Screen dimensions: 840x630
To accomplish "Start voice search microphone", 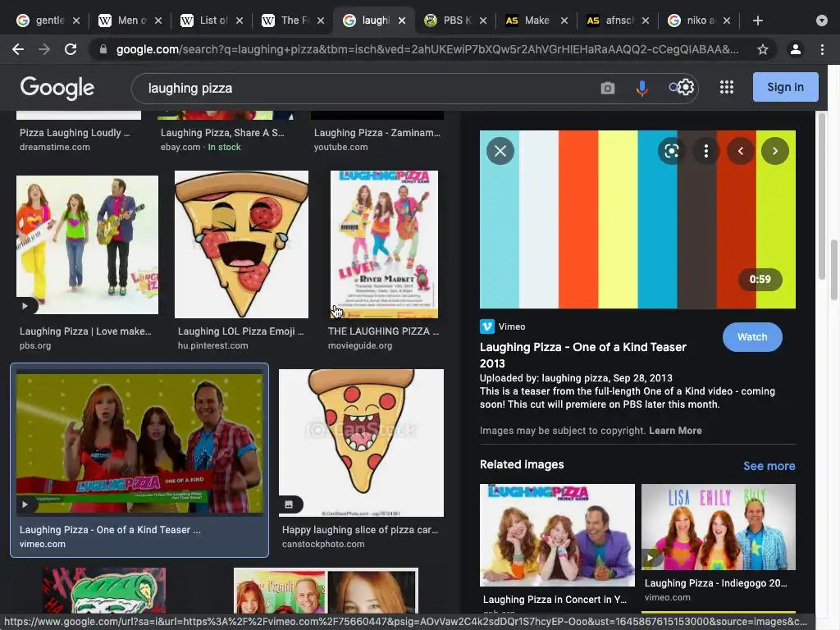I will [x=641, y=88].
